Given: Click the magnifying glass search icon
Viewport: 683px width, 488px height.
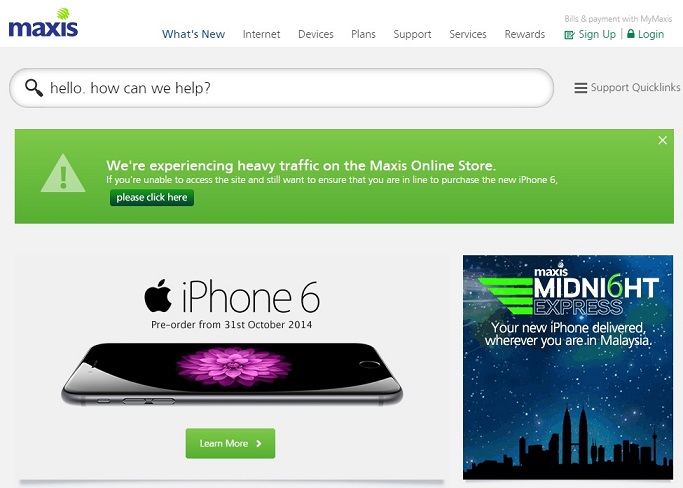Looking at the screenshot, I should pyautogui.click(x=34, y=88).
